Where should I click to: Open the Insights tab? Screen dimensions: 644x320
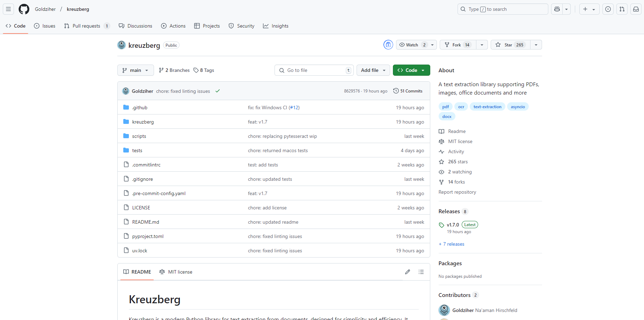[x=276, y=26]
